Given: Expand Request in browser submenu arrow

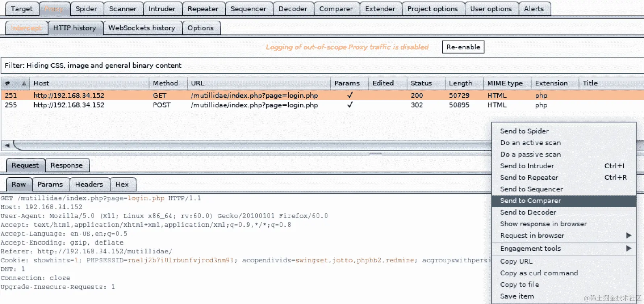Looking at the screenshot, I should (x=629, y=236).
